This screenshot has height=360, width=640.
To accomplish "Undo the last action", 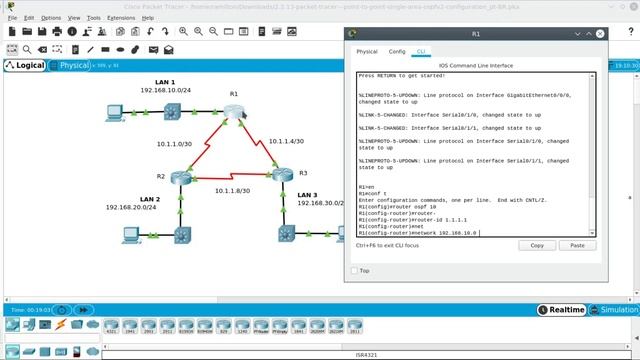I will point(150,31).
